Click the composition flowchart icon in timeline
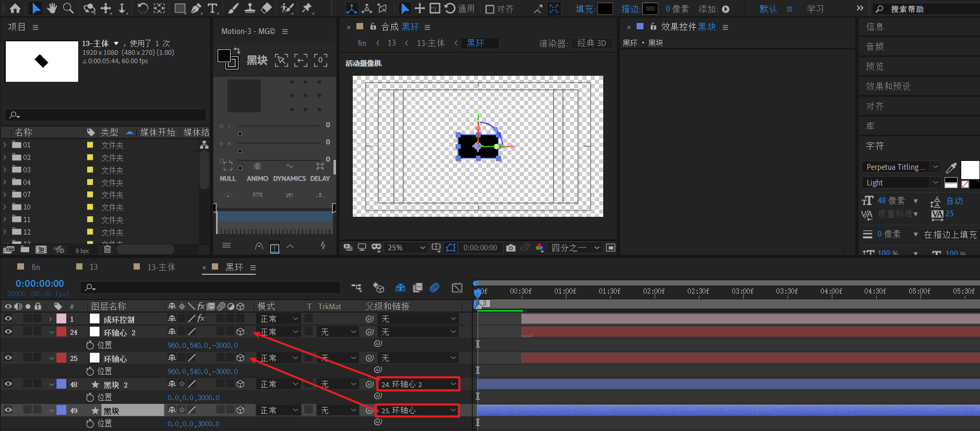The width and height of the screenshot is (980, 431). 356,287
